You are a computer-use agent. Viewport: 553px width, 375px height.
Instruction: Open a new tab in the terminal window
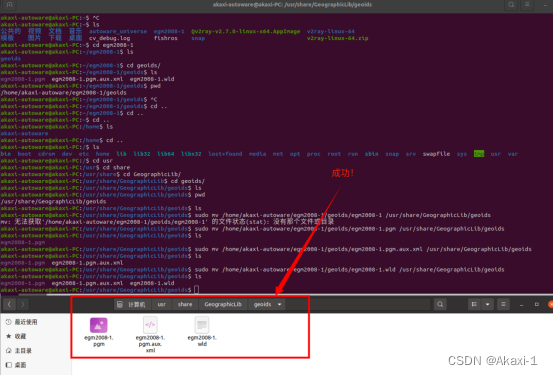(10, 5)
